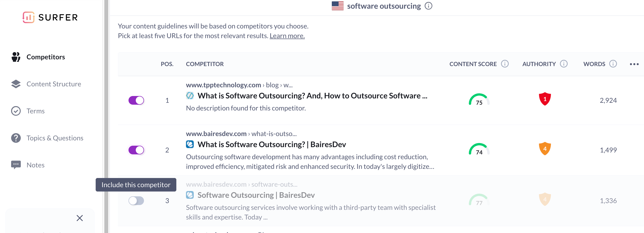This screenshot has width=644, height=233.
Task: Open the three-dot column options menu
Action: (x=634, y=64)
